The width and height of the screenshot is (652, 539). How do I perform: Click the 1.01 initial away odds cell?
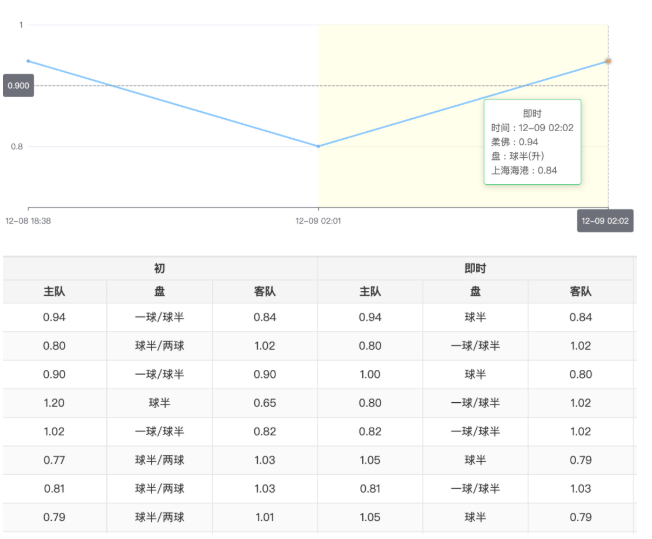pos(265,517)
